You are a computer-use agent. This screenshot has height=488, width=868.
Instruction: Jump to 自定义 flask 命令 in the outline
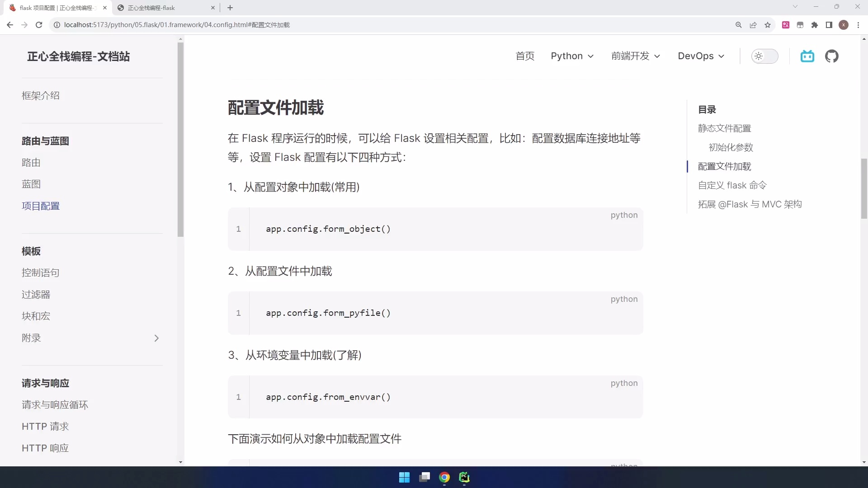tap(732, 185)
